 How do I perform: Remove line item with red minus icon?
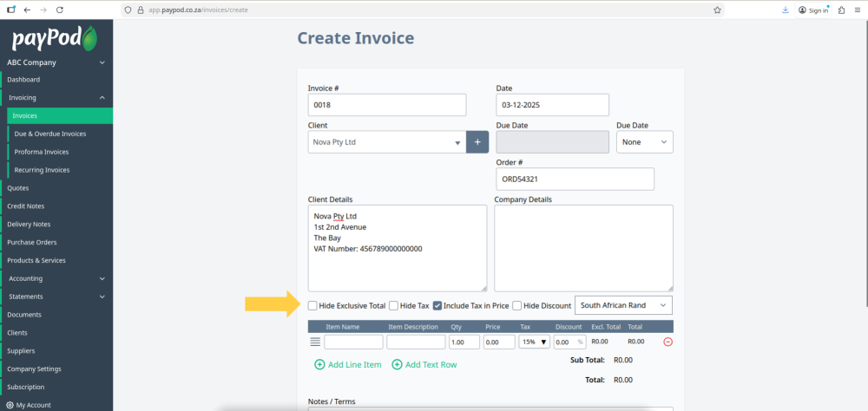click(x=667, y=342)
